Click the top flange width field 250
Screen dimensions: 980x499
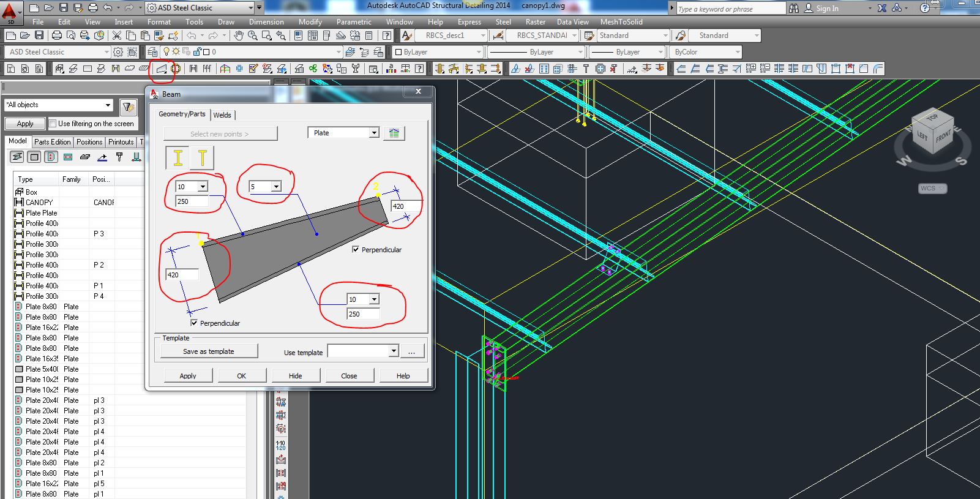(192, 201)
